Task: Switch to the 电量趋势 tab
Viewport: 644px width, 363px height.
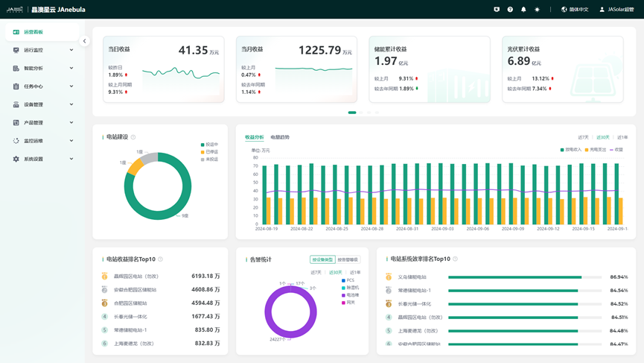Action: tap(280, 137)
